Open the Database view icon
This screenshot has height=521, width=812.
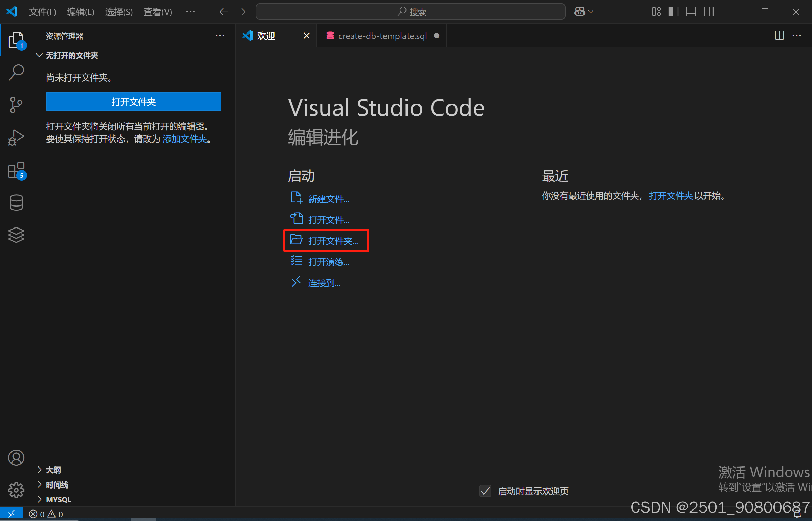16,202
